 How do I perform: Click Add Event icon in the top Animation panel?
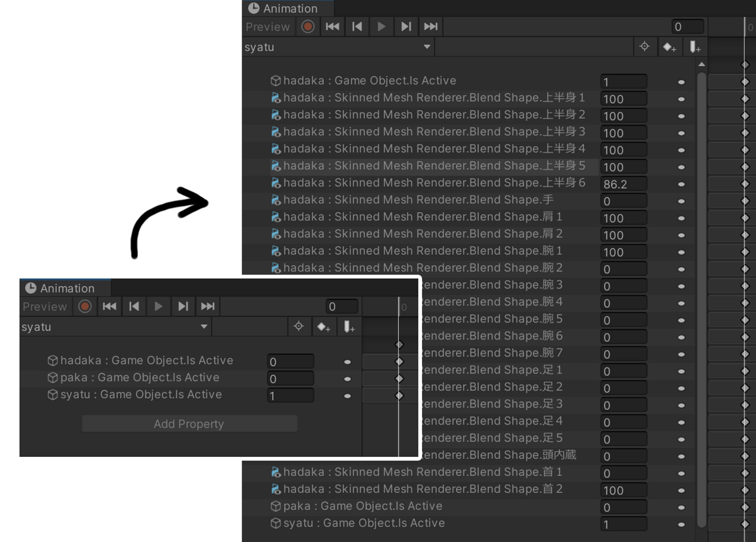(695, 47)
